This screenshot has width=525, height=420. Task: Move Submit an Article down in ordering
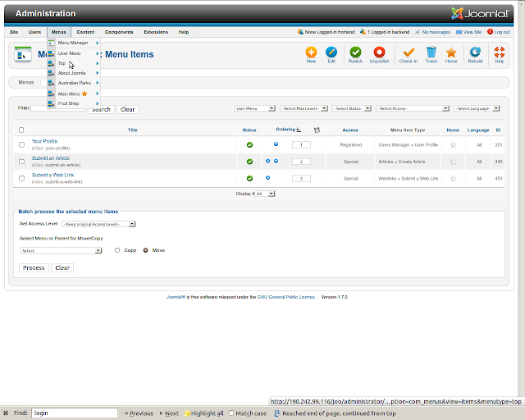pyautogui.click(x=276, y=161)
